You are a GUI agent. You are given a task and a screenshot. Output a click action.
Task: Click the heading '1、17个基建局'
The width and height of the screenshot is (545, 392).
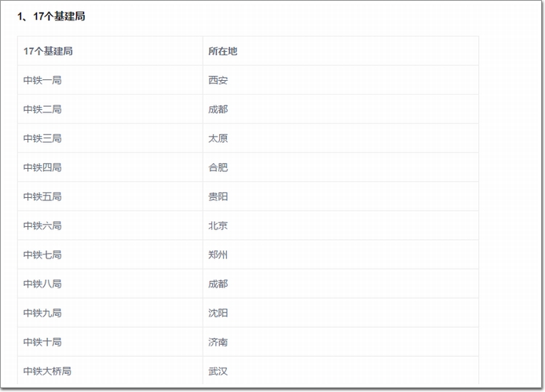52,16
